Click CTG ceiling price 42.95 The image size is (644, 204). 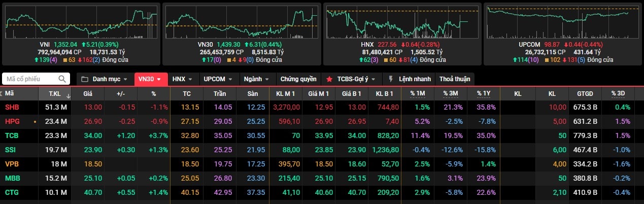click(223, 192)
